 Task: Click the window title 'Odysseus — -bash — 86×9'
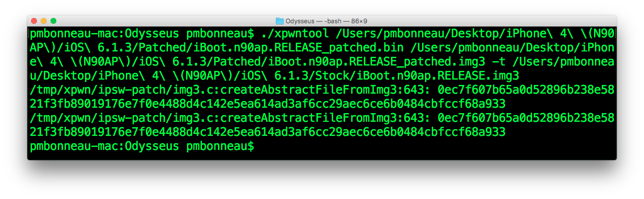326,21
